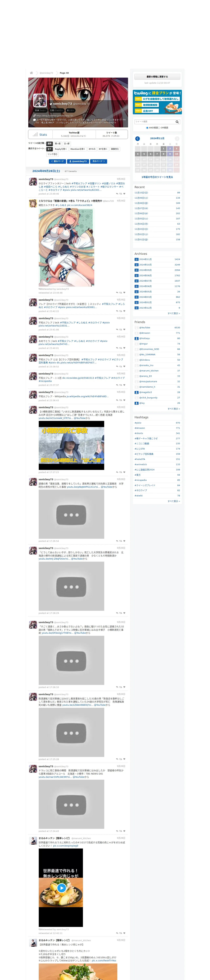Go to the home breadcrumb icon
Viewport: 210px width, 980px height.
point(31,73)
